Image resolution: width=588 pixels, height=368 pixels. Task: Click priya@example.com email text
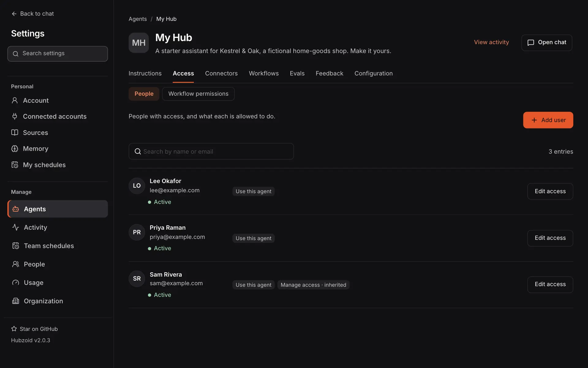click(x=177, y=237)
